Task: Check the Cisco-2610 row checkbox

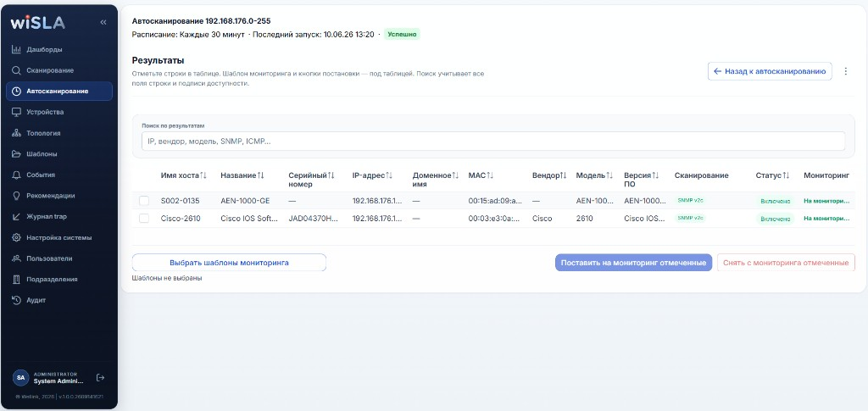Action: pos(144,219)
